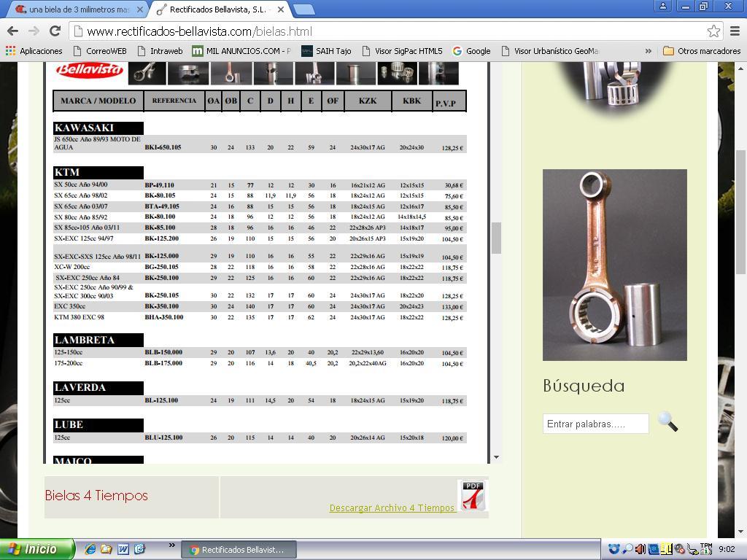Viewport: 747px width, 560px height.
Task: Click the 'Bielas 4 Tiempos' heading
Action: [96, 496]
